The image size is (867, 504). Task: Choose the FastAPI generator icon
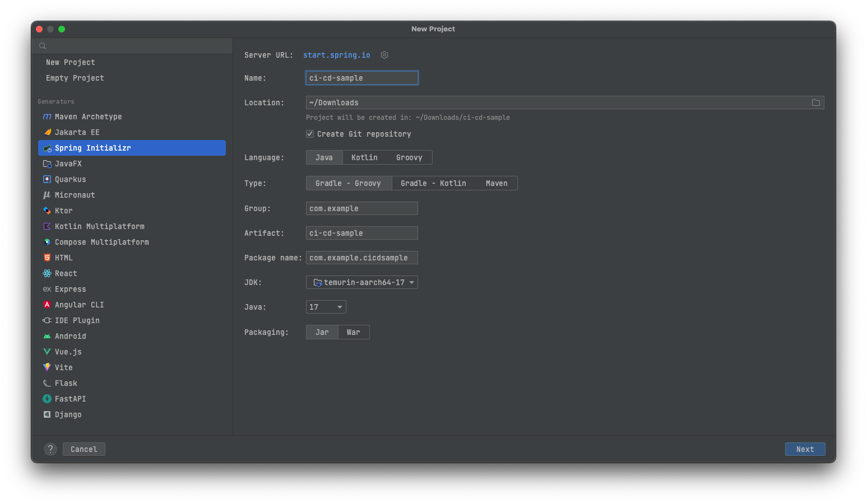click(47, 399)
